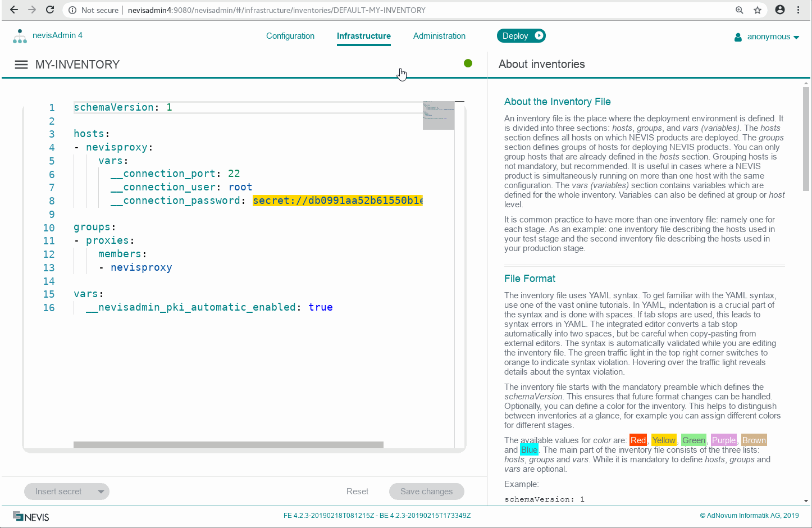Click the Green color sample

point(694,440)
